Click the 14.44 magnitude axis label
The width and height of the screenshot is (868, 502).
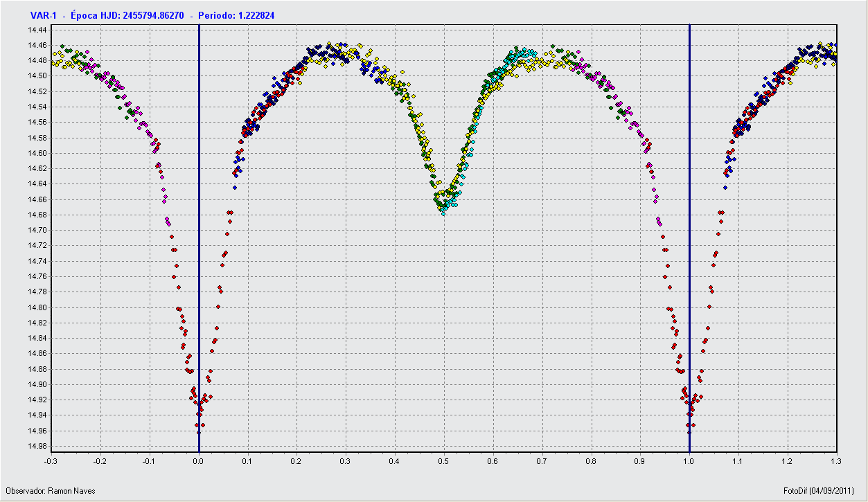click(x=37, y=30)
